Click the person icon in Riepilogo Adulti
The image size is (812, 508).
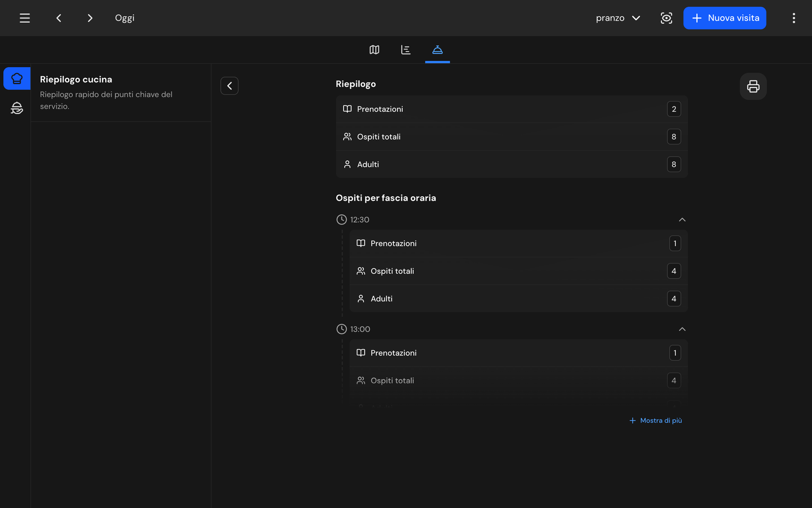pos(347,164)
